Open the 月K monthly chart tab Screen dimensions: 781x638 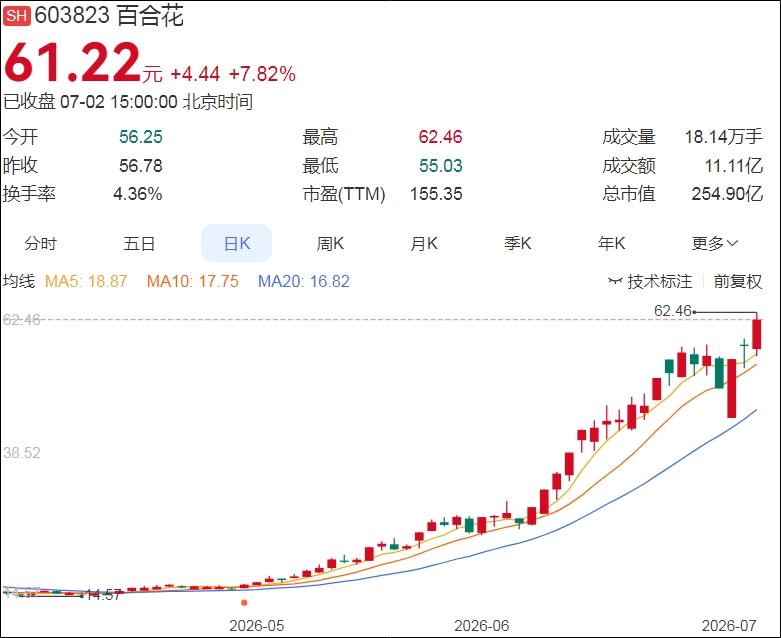click(423, 244)
